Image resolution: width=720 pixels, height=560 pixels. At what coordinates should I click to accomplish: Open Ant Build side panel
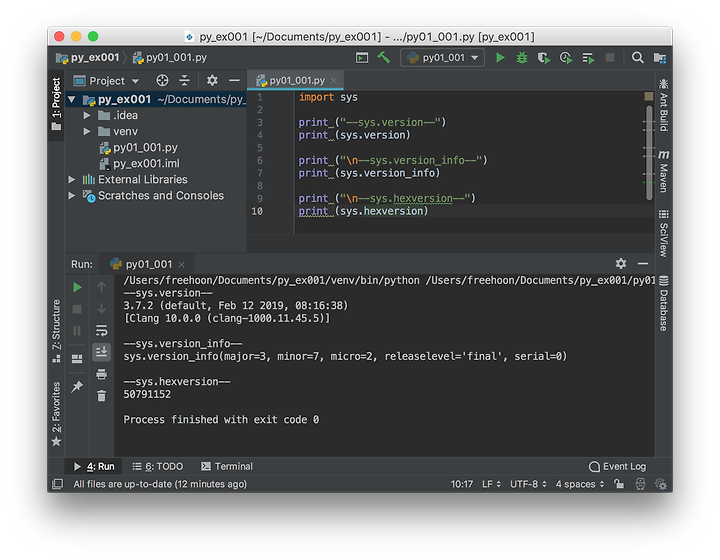(664, 105)
